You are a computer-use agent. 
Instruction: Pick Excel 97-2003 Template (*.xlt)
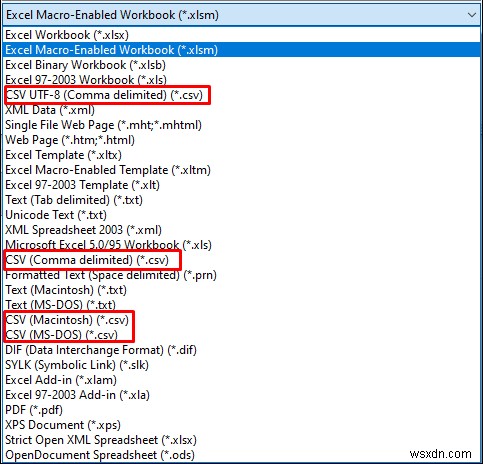point(241,185)
